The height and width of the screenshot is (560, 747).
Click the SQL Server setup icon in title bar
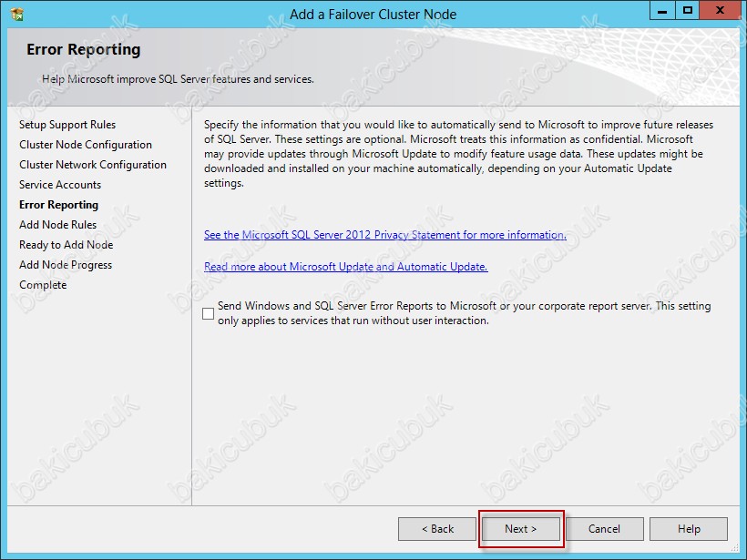pyautogui.click(x=16, y=15)
